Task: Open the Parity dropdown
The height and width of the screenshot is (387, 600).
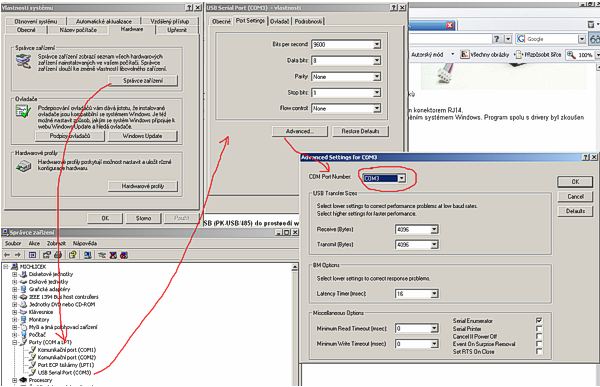Action: [x=377, y=77]
